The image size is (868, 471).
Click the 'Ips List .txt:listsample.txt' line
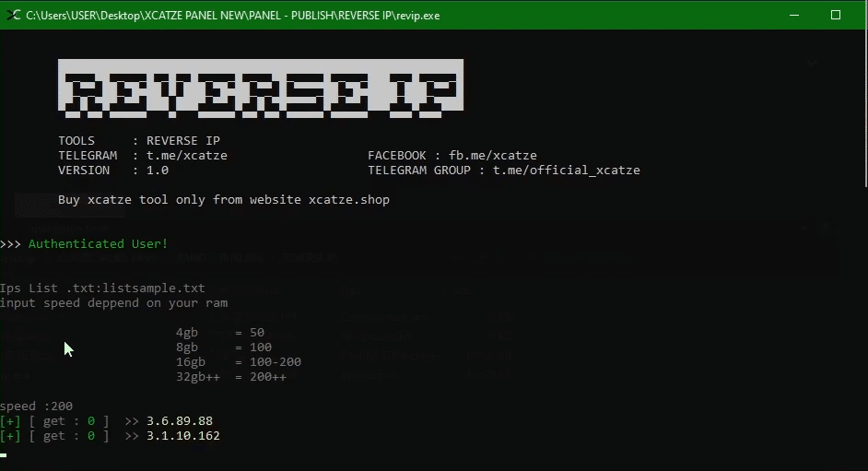tap(102, 288)
